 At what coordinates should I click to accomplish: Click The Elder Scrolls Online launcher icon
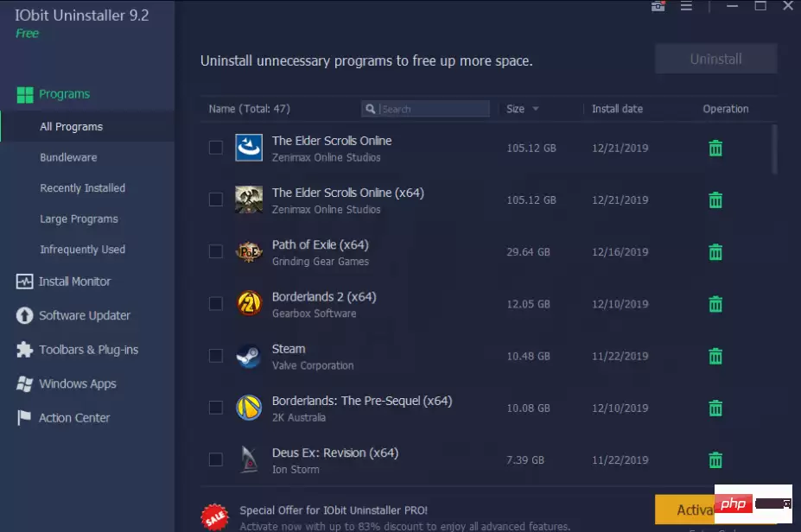(x=249, y=148)
